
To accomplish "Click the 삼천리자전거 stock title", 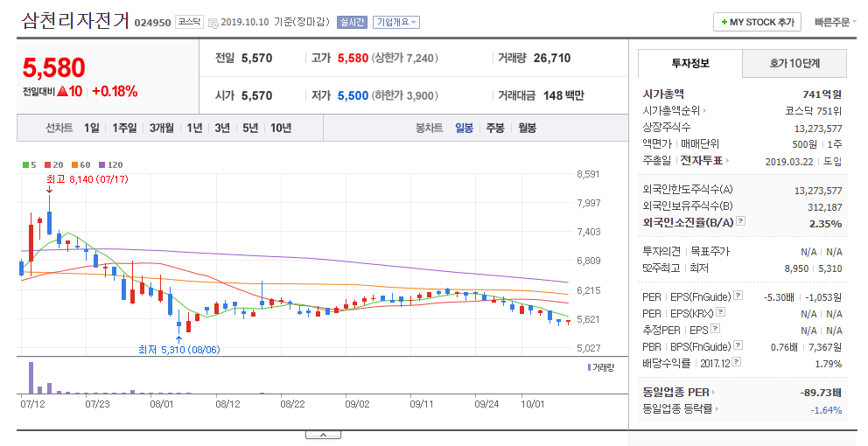I will [75, 21].
